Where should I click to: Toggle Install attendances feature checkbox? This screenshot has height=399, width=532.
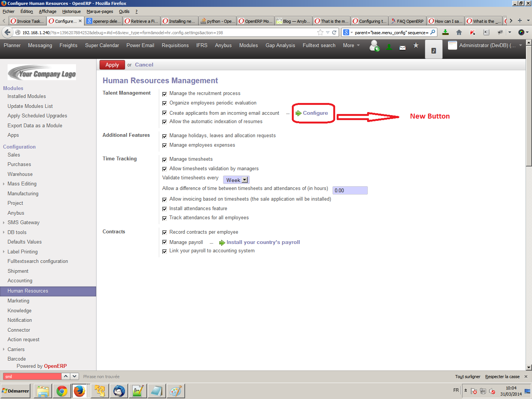click(x=165, y=209)
